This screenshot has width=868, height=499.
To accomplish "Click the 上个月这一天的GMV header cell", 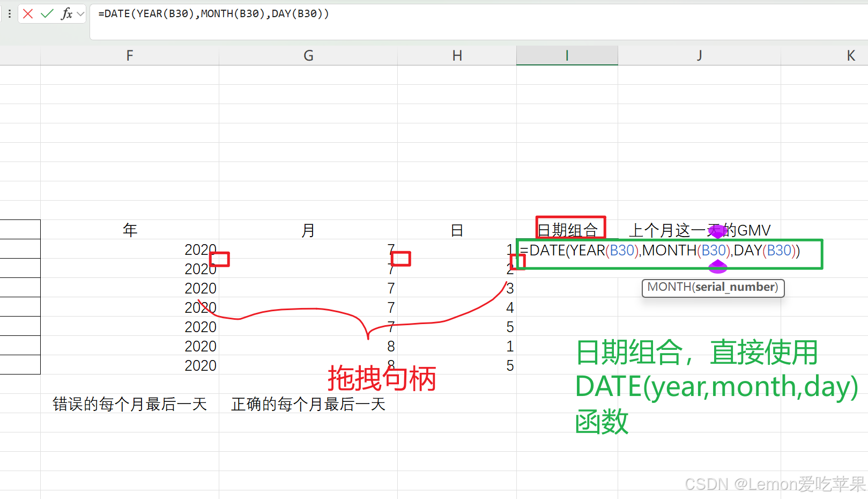I will 699,230.
